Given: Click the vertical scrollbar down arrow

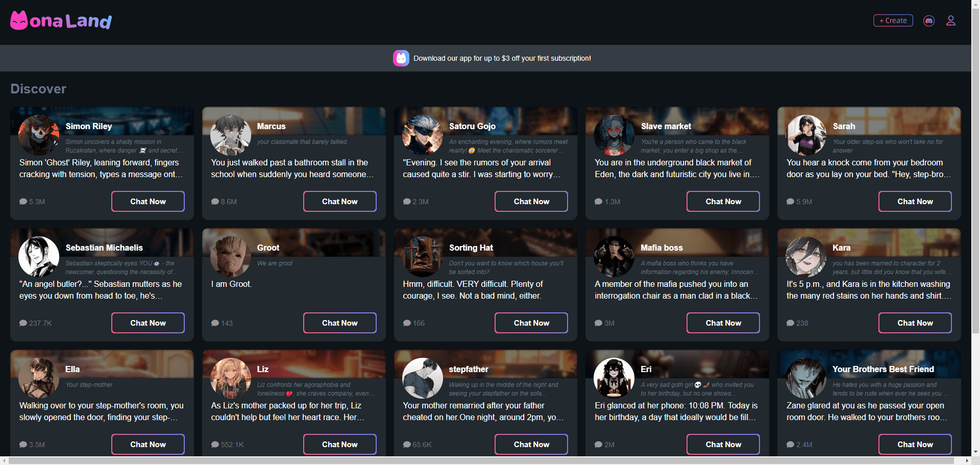Looking at the screenshot, I should pyautogui.click(x=975, y=452).
